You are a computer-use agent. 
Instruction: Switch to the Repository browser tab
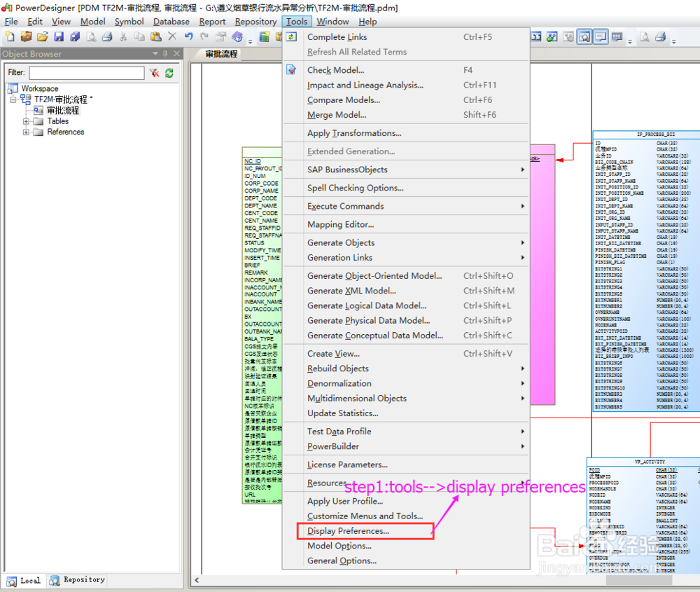[78, 580]
